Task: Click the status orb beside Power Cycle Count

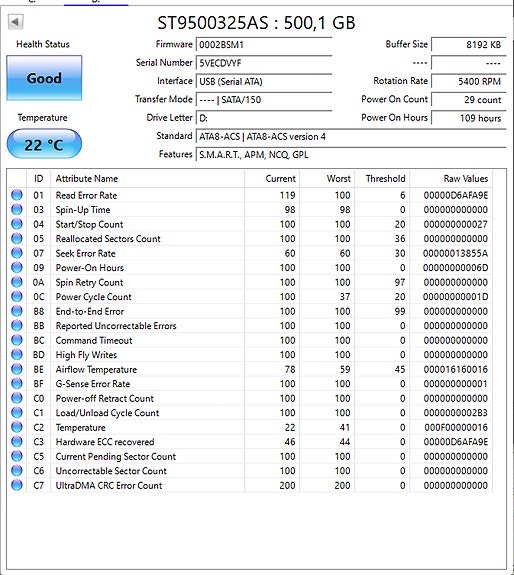Action: pos(16,296)
